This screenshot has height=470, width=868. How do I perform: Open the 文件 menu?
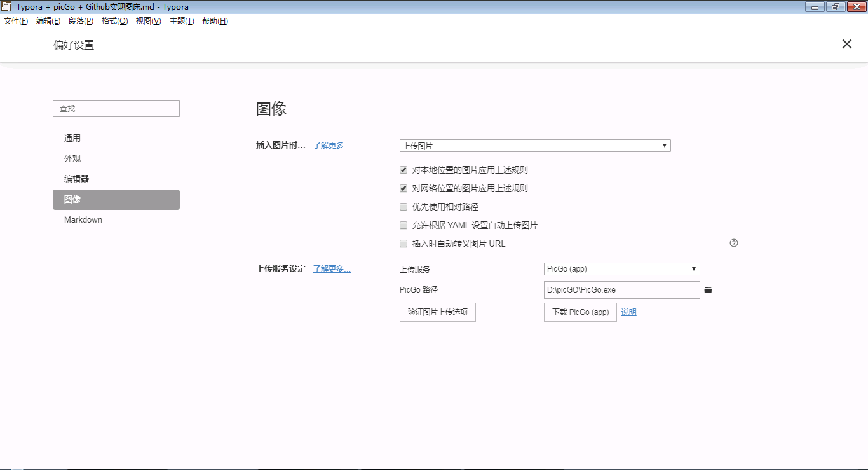16,21
